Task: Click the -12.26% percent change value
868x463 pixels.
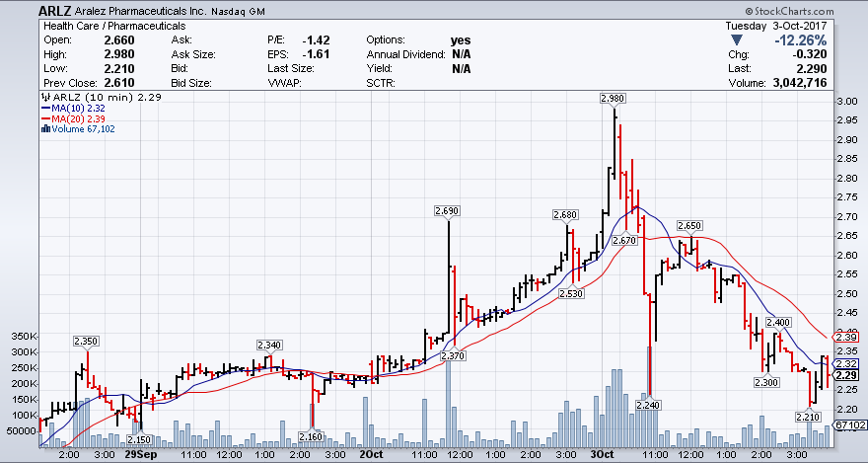Action: click(x=801, y=40)
